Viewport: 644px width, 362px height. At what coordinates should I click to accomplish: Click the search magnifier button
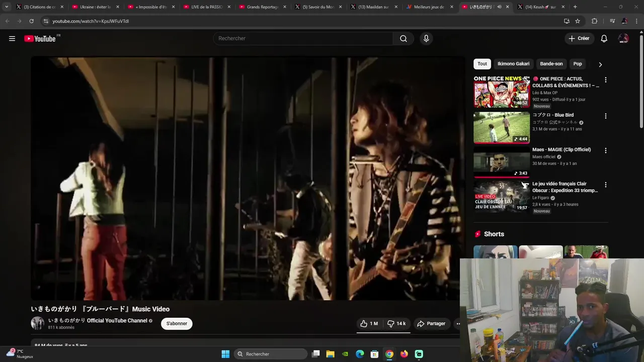404,39
